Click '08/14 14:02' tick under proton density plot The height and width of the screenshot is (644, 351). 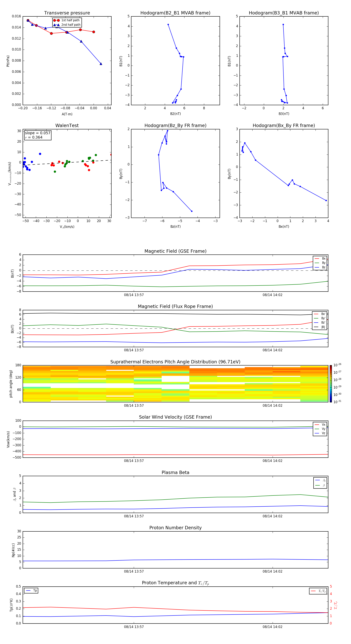click(x=272, y=571)
